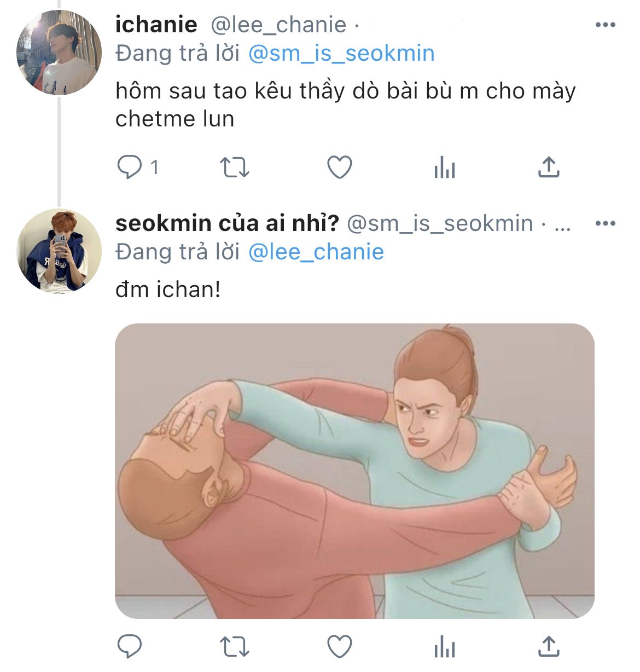Reply to seokmin's "đm ichan!" tweet
640x672 pixels.
coord(130,647)
